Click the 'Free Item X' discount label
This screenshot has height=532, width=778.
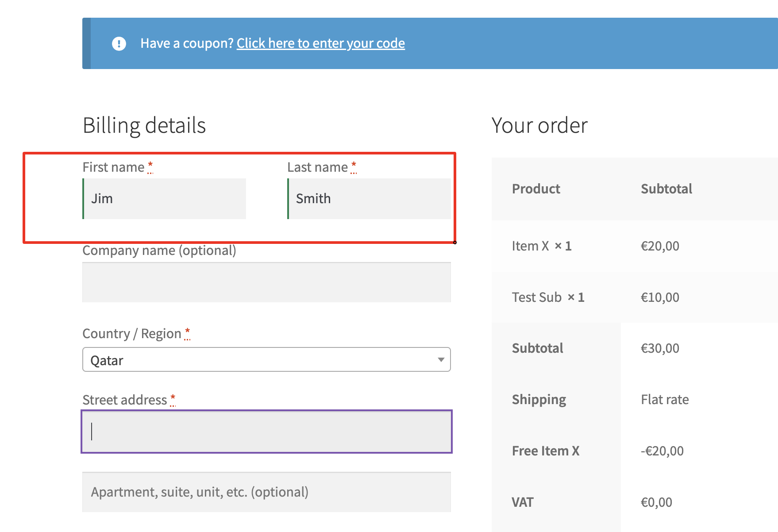pos(546,451)
